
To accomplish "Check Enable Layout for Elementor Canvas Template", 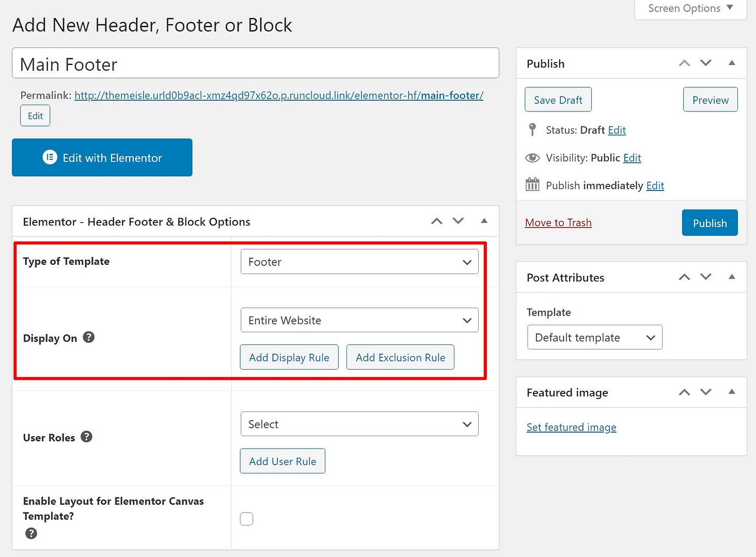I will (x=246, y=518).
